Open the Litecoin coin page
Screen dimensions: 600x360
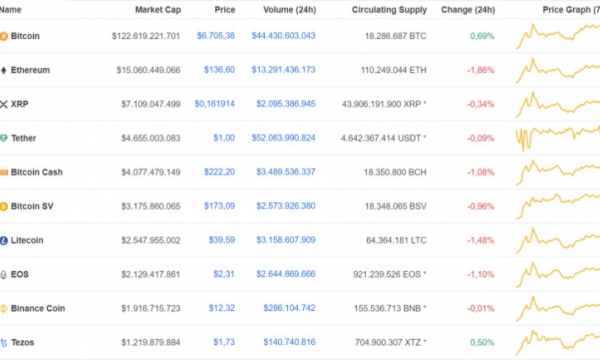tap(27, 240)
